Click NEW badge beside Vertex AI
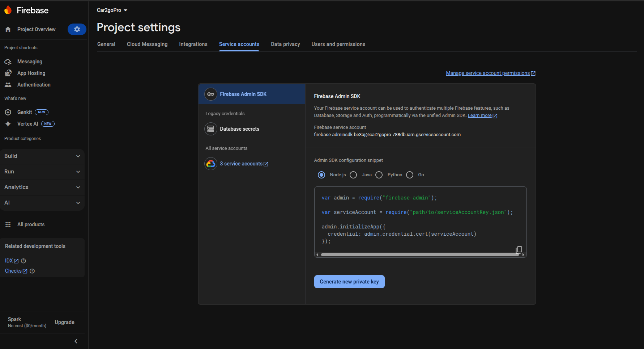 point(48,124)
